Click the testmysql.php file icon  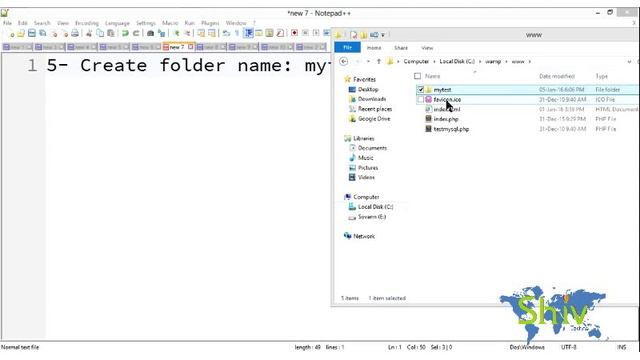click(428, 129)
